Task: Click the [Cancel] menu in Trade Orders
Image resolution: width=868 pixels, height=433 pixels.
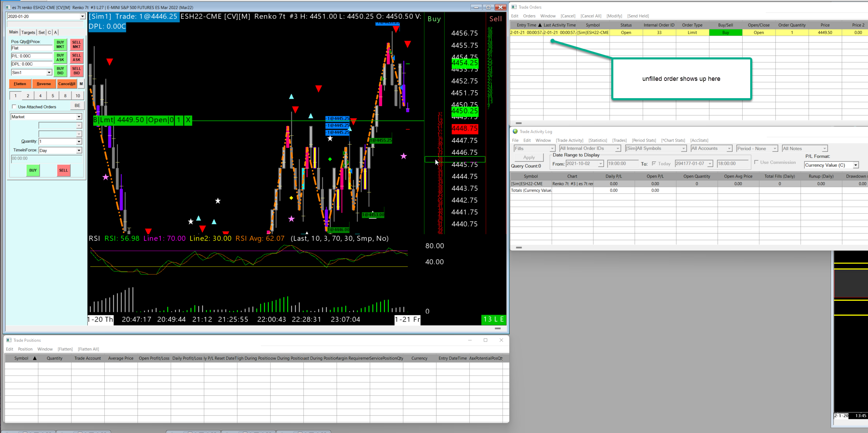Action: [x=568, y=16]
